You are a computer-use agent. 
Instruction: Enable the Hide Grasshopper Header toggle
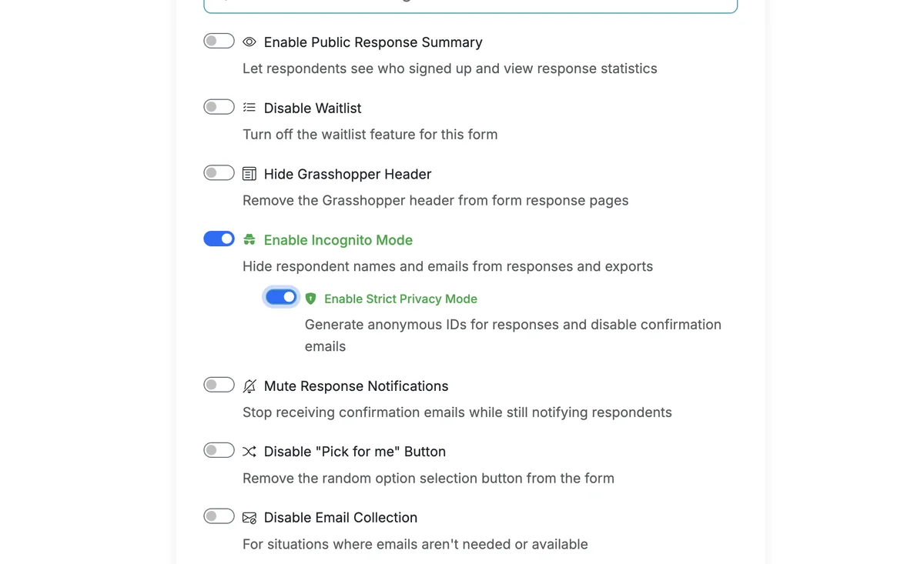tap(219, 172)
